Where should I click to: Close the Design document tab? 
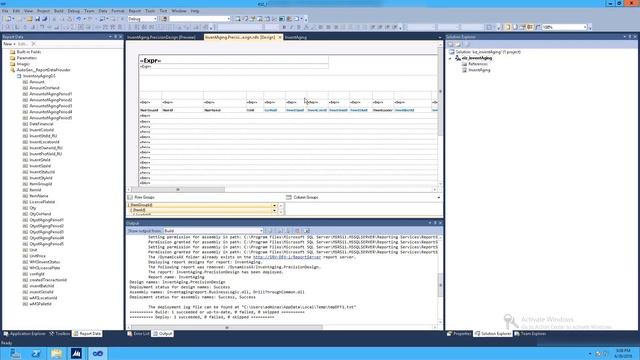point(280,37)
